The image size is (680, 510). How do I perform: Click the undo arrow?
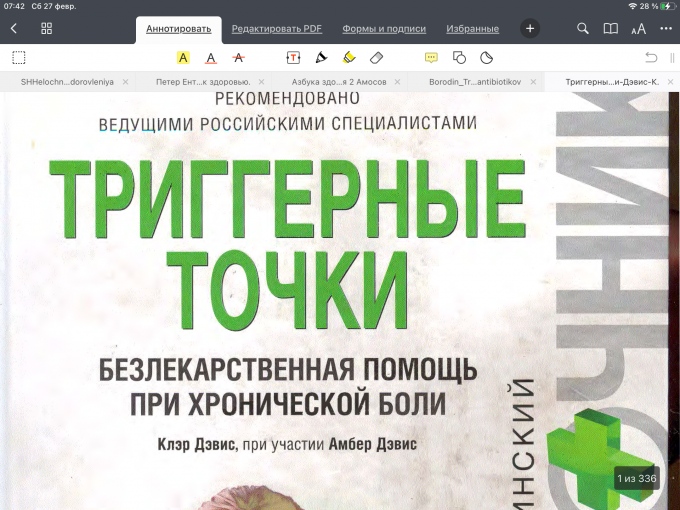point(651,58)
